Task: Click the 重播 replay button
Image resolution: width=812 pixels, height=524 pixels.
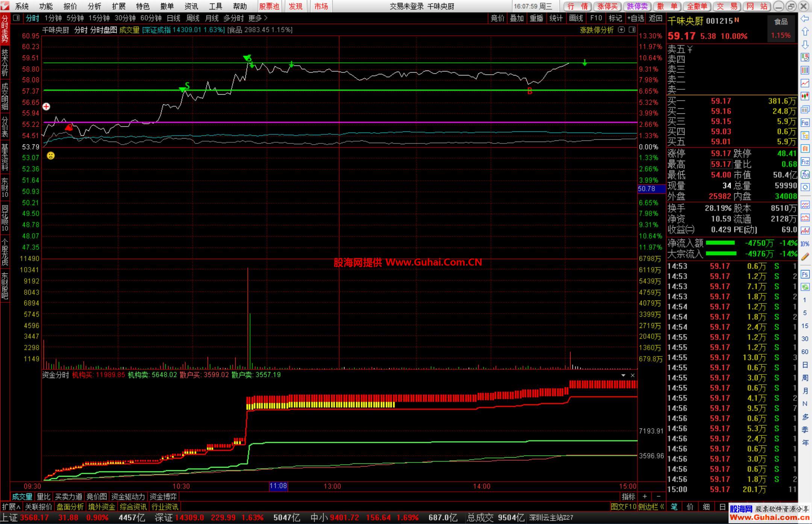Action: click(536, 18)
